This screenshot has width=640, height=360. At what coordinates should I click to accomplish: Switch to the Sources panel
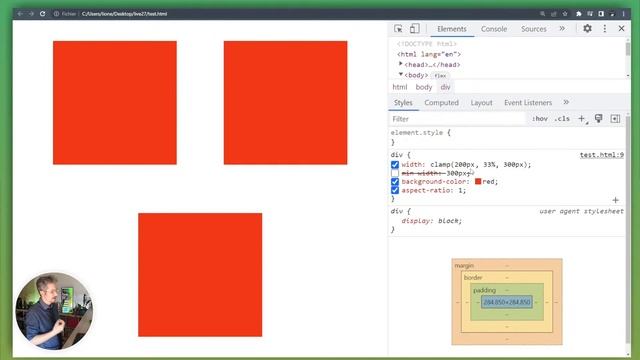pyautogui.click(x=533, y=29)
